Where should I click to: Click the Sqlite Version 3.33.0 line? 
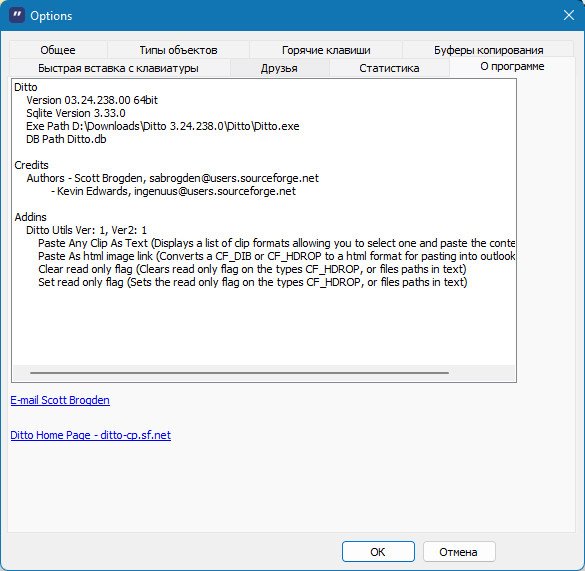click(x=76, y=113)
